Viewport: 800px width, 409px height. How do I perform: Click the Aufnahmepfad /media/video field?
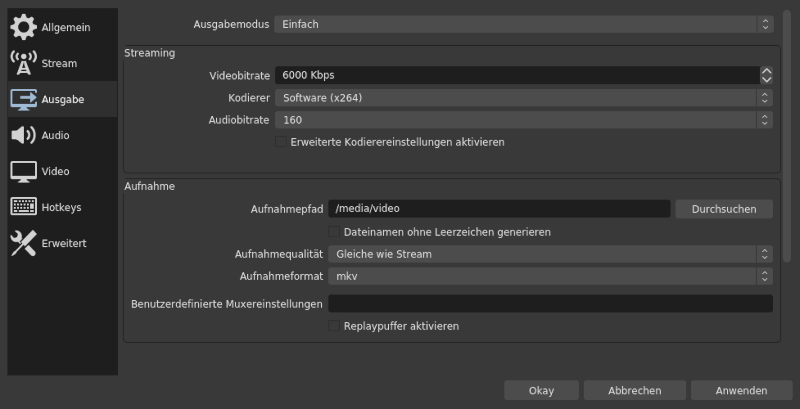pyautogui.click(x=499, y=209)
